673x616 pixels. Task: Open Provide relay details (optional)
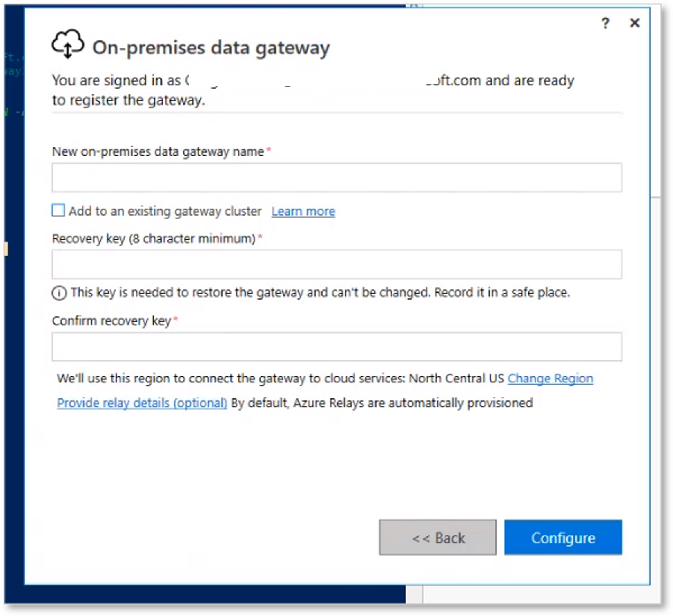(142, 403)
